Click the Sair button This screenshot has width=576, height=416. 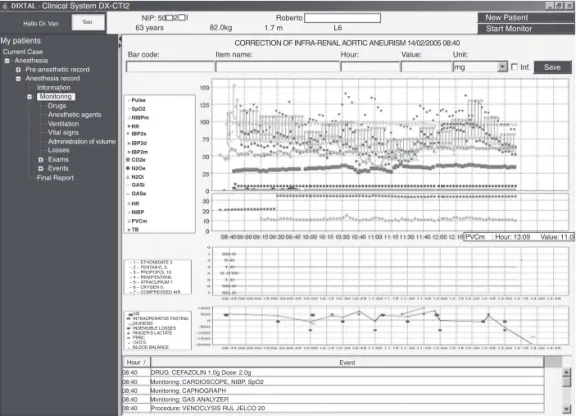(87, 22)
